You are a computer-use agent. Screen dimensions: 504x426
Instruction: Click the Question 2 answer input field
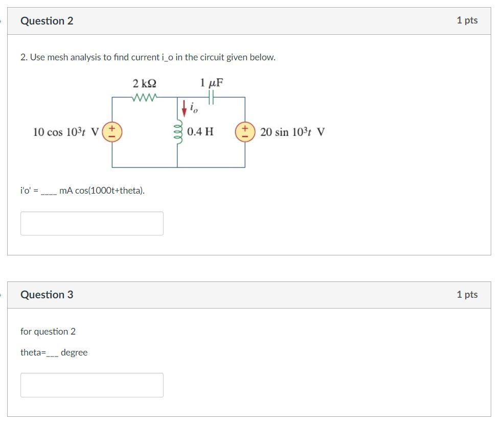[x=91, y=223]
